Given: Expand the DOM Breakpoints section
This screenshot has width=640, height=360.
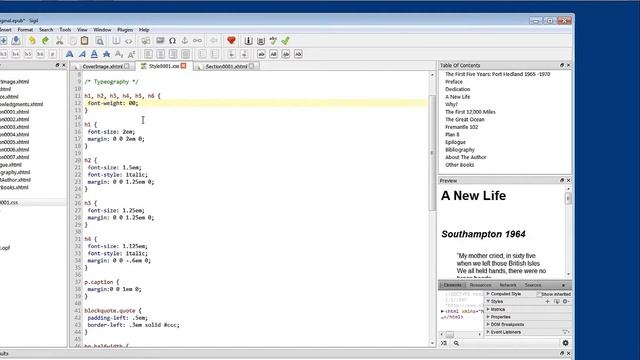Looking at the screenshot, I should (488, 324).
